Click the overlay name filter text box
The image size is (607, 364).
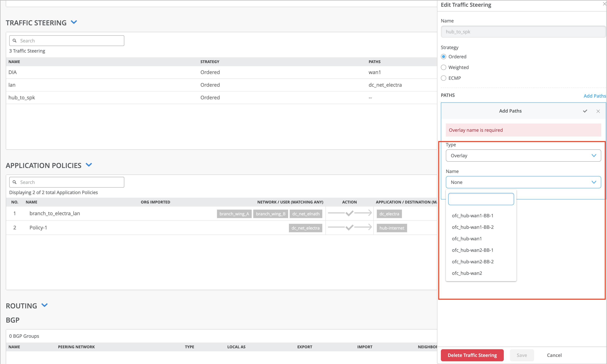click(x=481, y=199)
